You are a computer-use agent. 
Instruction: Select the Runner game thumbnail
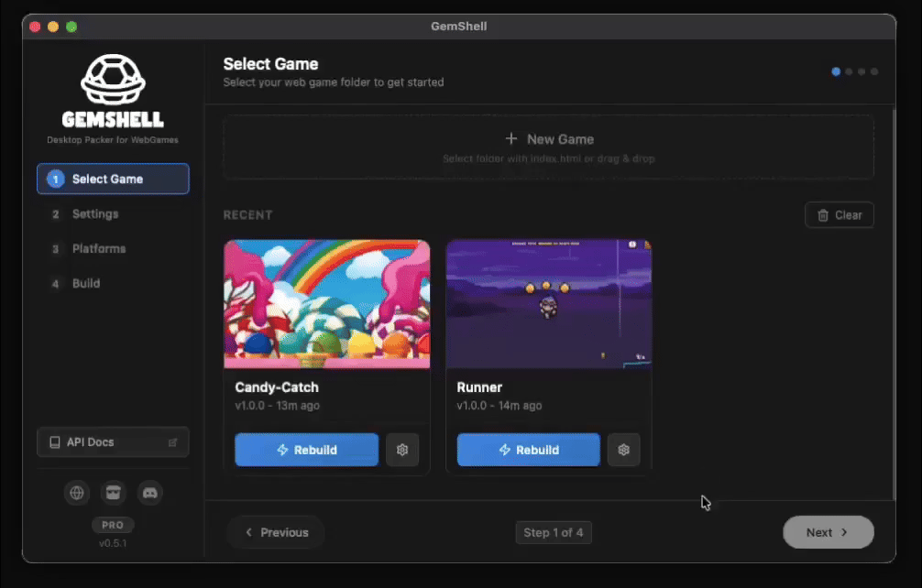coord(548,303)
